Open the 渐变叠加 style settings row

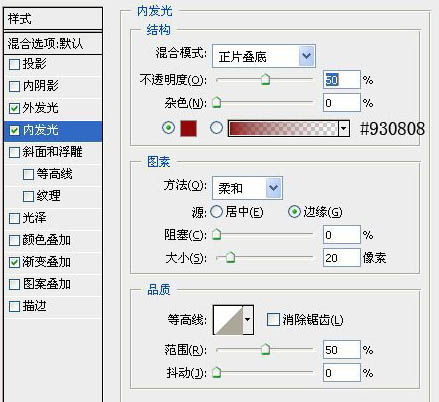[53, 262]
